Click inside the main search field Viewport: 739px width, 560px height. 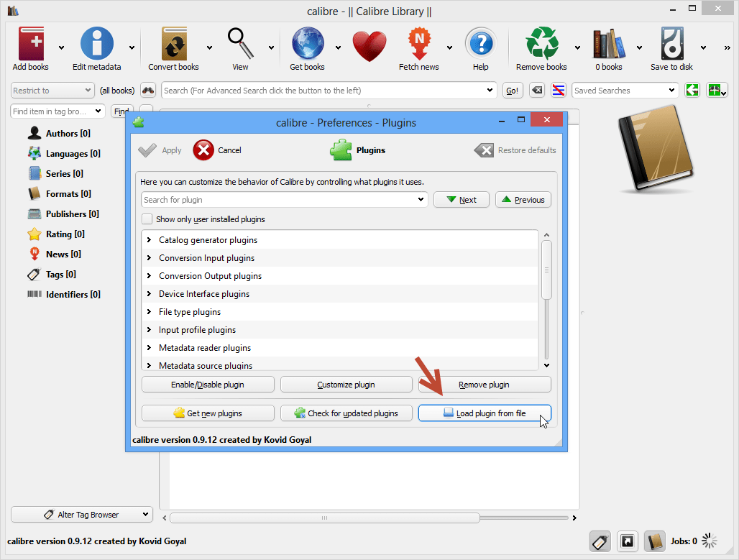tap(323, 90)
